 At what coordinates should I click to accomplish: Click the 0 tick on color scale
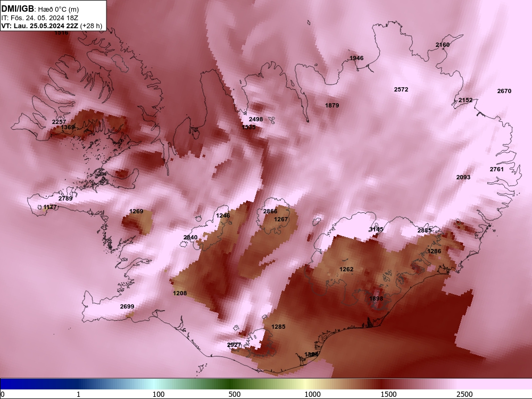[x=3, y=394]
